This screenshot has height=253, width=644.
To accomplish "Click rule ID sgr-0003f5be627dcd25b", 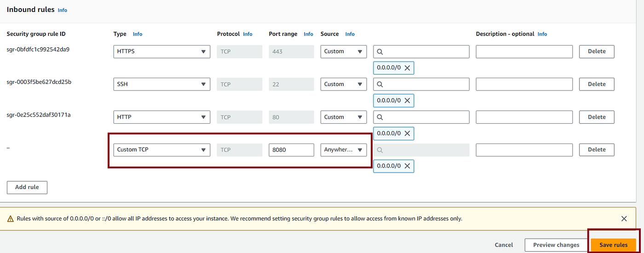I will [x=39, y=82].
